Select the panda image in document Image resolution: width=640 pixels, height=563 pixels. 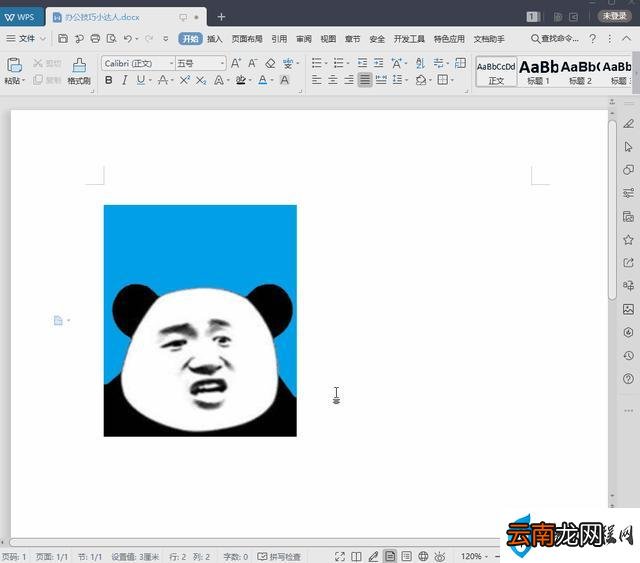200,321
